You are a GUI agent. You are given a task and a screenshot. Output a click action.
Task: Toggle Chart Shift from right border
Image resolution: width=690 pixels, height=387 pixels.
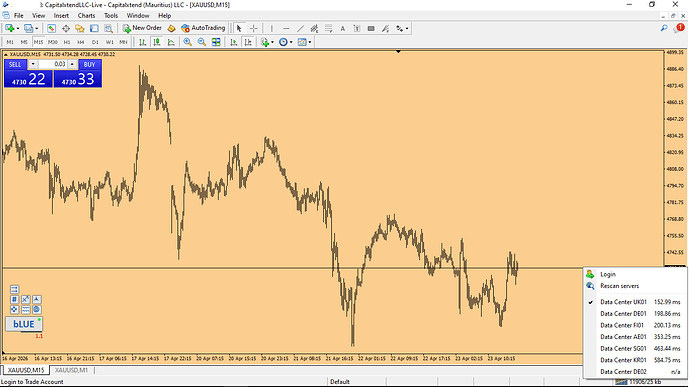point(248,42)
